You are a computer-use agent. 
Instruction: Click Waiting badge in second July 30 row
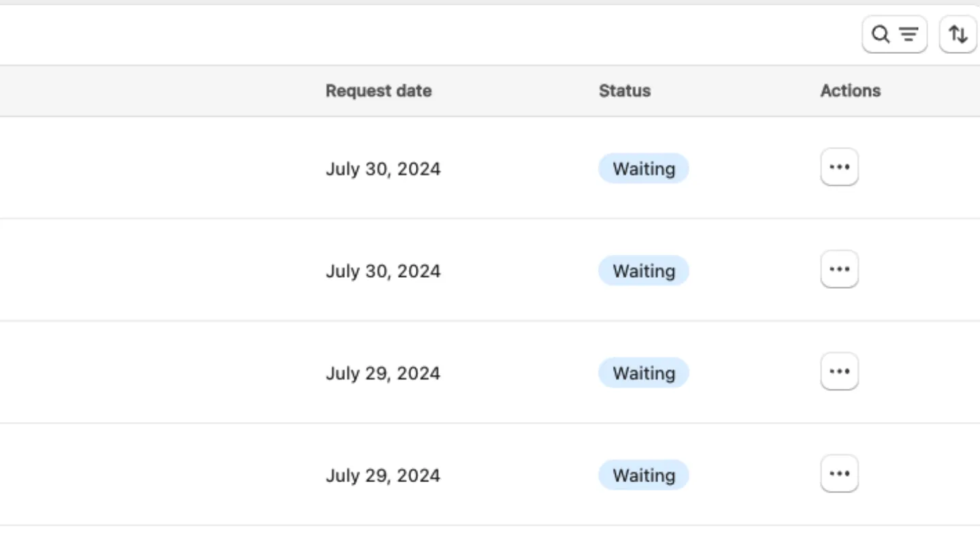point(644,270)
